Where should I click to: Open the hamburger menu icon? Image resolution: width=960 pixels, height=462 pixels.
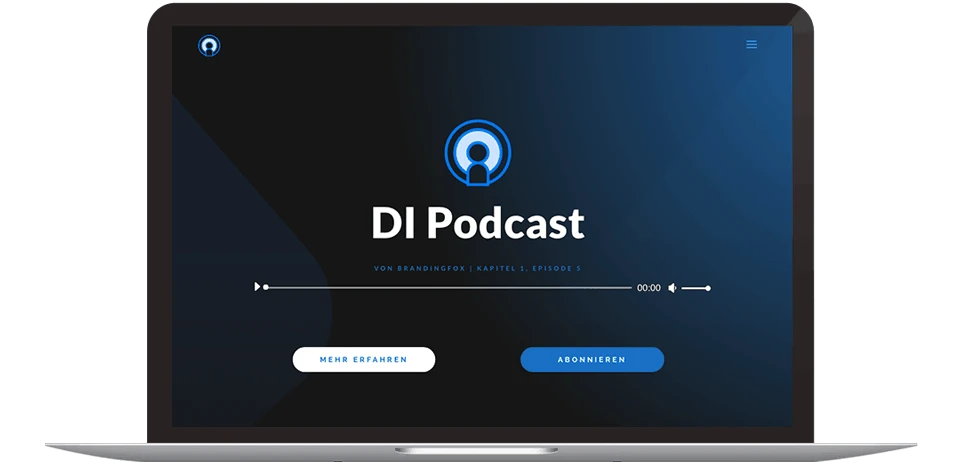click(751, 45)
